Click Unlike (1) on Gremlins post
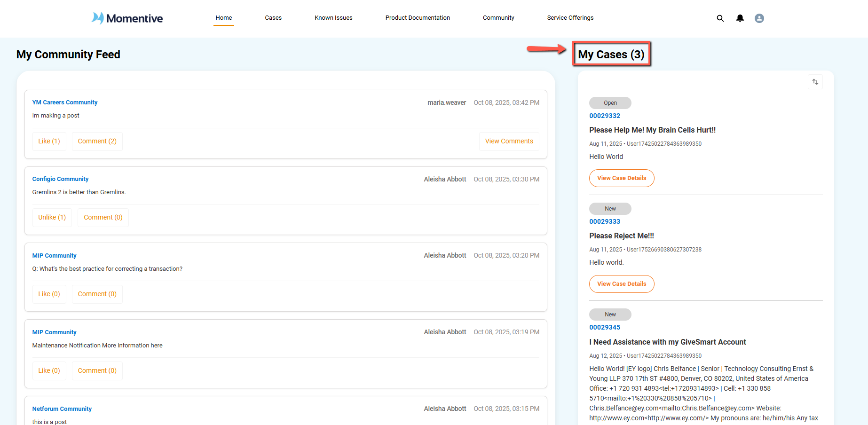This screenshot has width=868, height=425. pos(52,217)
